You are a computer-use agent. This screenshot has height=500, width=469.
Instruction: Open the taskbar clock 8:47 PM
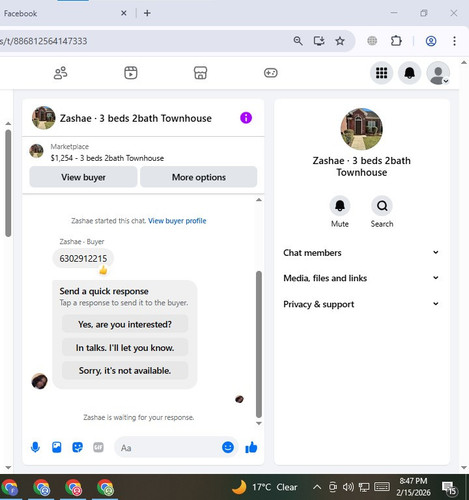[413, 487]
